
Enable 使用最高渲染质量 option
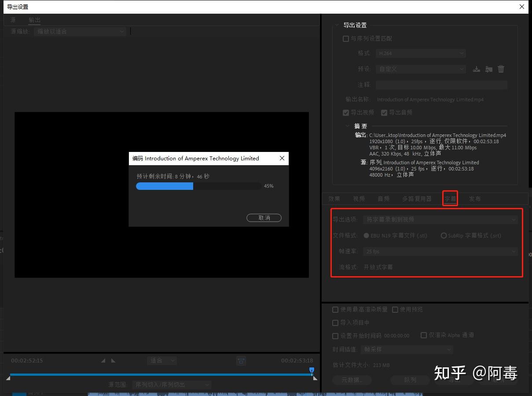tap(335, 309)
